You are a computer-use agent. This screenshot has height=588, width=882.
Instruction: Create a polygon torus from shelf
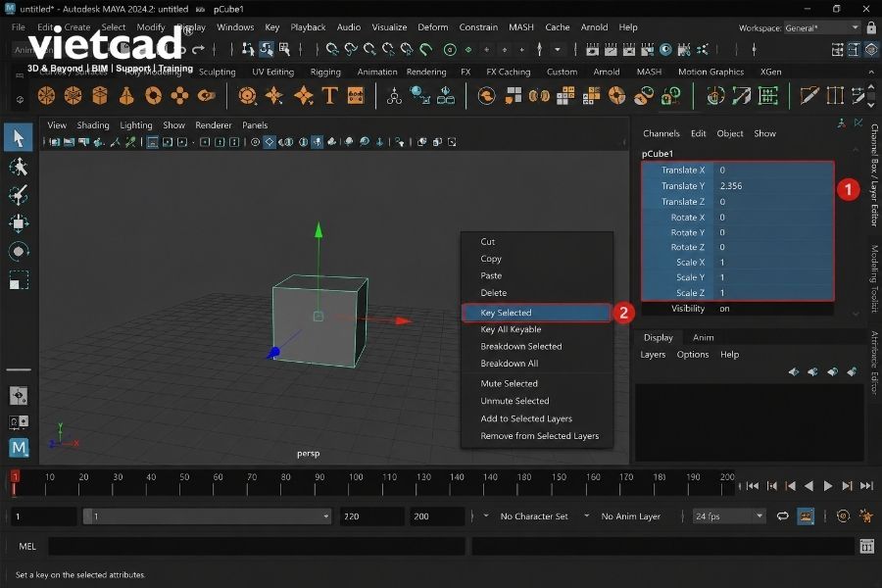click(x=153, y=96)
